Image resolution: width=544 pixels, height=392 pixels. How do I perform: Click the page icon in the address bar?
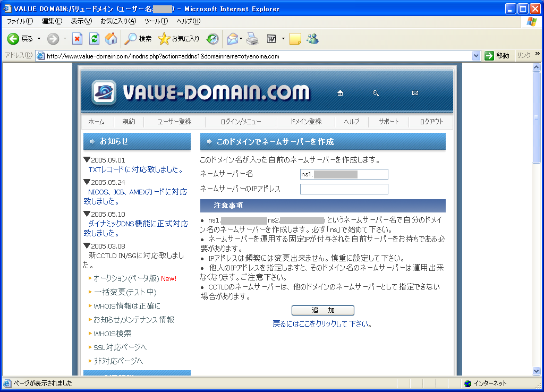pos(40,56)
